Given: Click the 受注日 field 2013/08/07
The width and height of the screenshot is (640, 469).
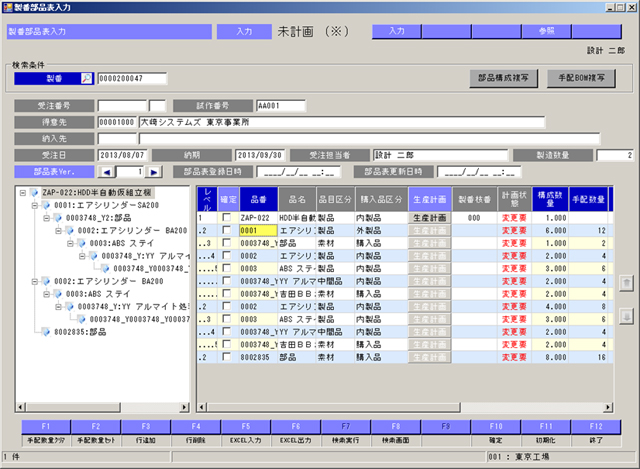Looking at the screenshot, I should [x=122, y=155].
